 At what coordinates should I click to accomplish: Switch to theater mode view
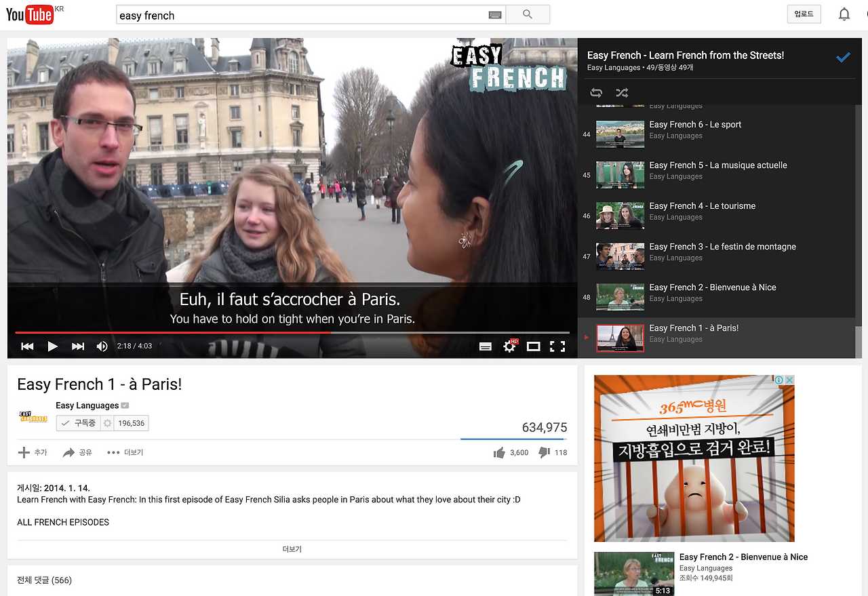[x=534, y=346]
